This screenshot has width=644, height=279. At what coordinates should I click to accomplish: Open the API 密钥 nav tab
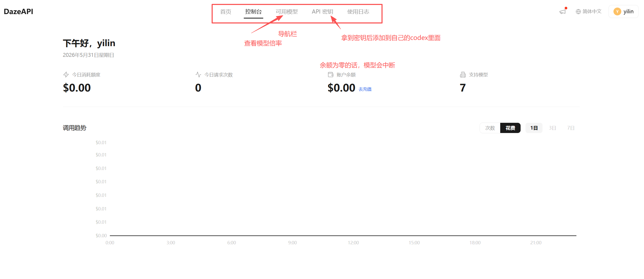[322, 12]
